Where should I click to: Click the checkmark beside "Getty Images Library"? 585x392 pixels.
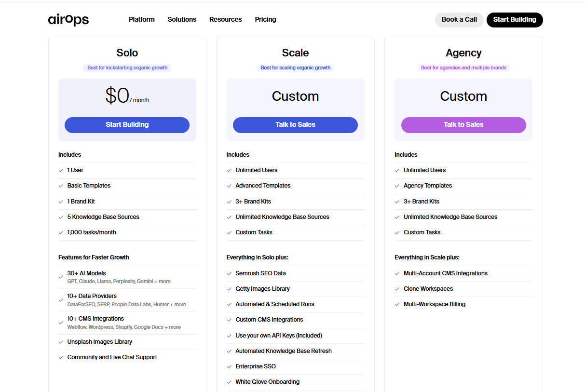(230, 288)
